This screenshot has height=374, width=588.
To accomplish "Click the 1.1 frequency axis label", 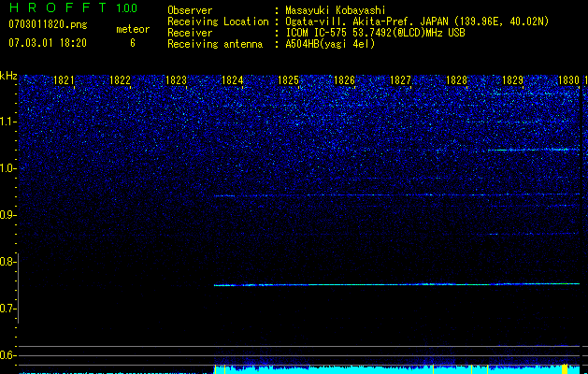I will (x=7, y=122).
